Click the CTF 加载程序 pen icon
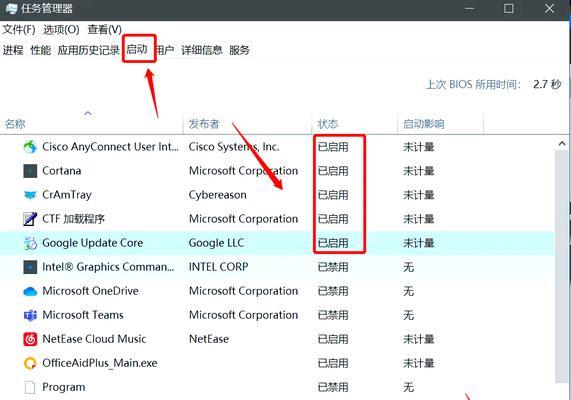571x400 pixels. pyautogui.click(x=30, y=219)
